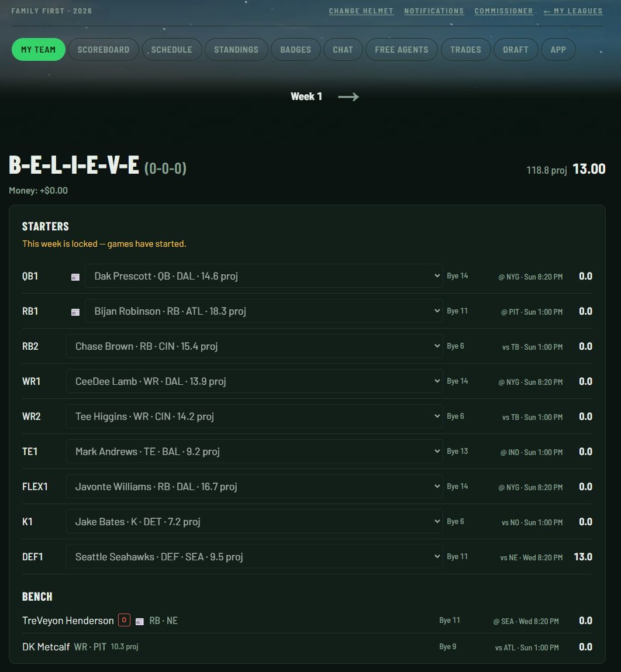Open the news icon beside Dak Prescott
Viewport: 621px width, 672px height.
click(x=75, y=277)
